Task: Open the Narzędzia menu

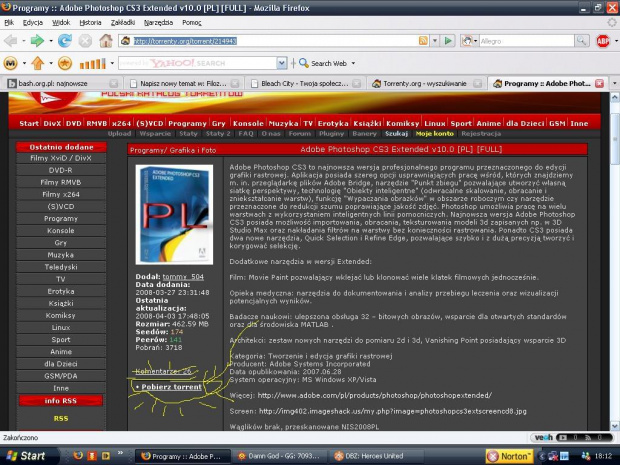Action: [x=158, y=23]
